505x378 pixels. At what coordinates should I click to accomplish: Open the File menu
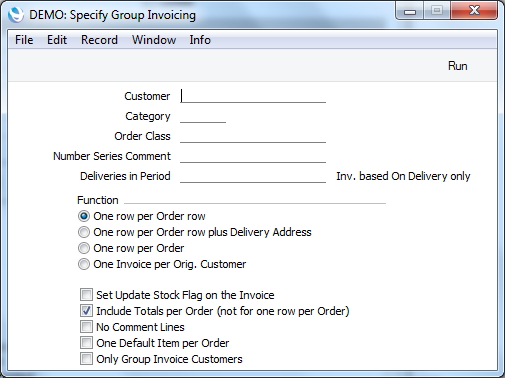click(x=24, y=40)
